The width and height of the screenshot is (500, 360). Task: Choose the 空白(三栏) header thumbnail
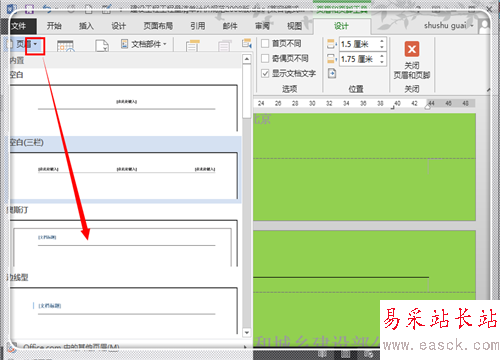(123, 176)
